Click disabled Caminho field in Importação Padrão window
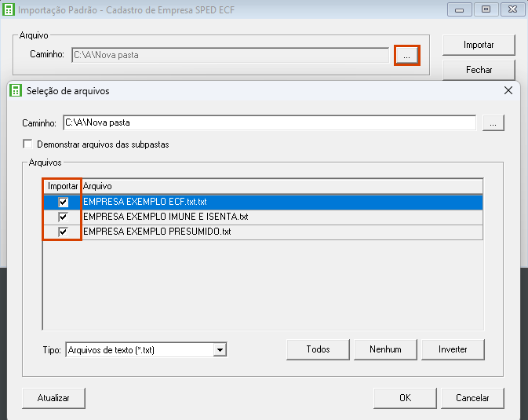528x420 pixels. [231, 55]
